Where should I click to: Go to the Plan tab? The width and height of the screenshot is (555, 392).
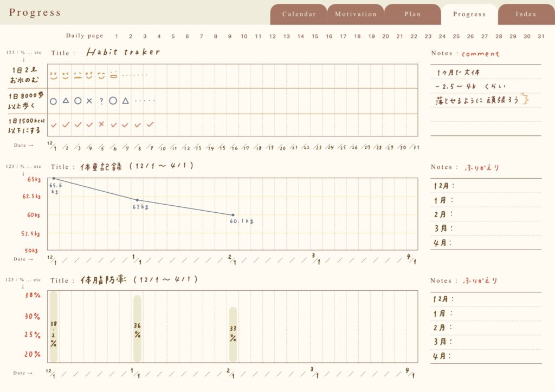412,15
